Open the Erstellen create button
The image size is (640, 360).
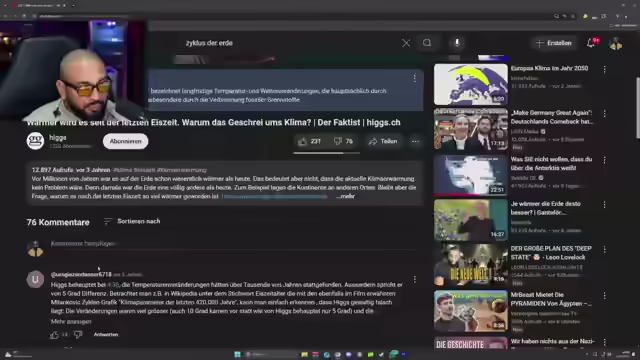click(554, 43)
